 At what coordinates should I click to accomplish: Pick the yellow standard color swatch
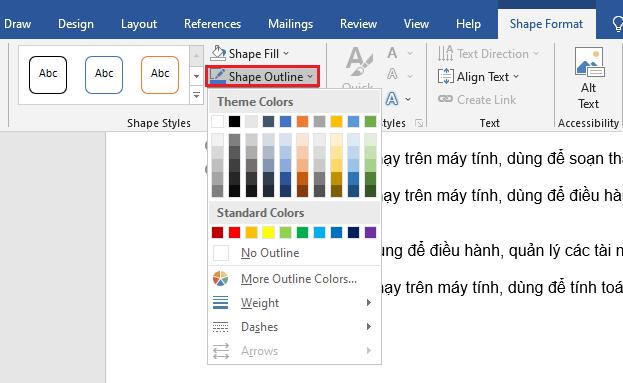click(268, 232)
